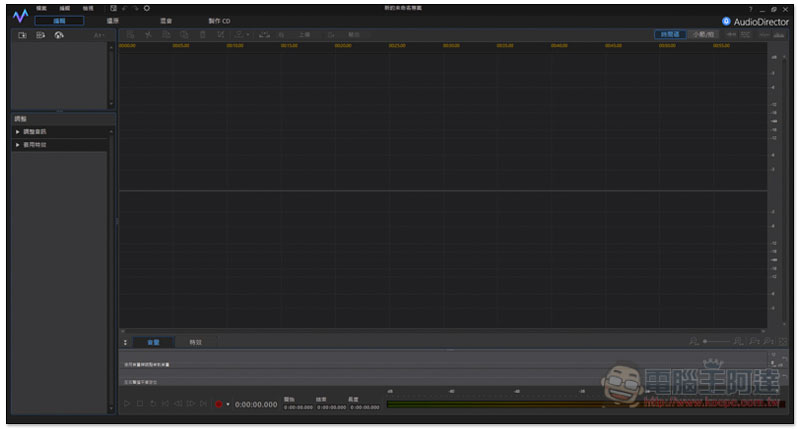Click the first view icon right of 小節/拍
Viewport: 800px width, 429px height.
coord(731,35)
